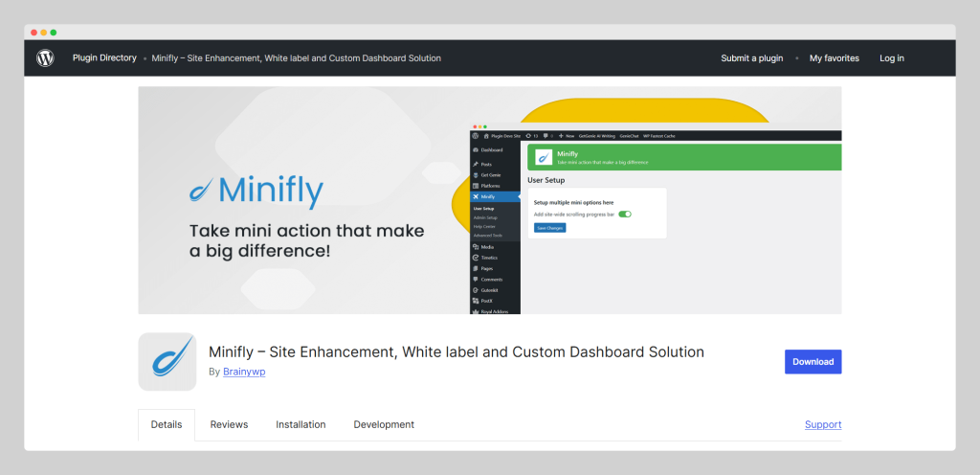Click the Timetics icon in the banner sidebar

[x=476, y=258]
